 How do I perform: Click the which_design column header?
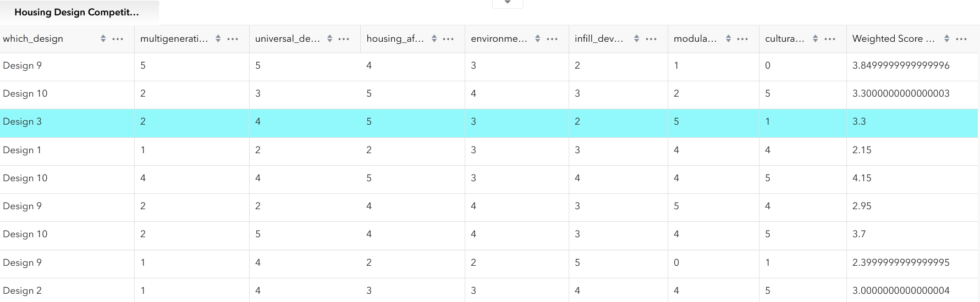[x=33, y=38]
